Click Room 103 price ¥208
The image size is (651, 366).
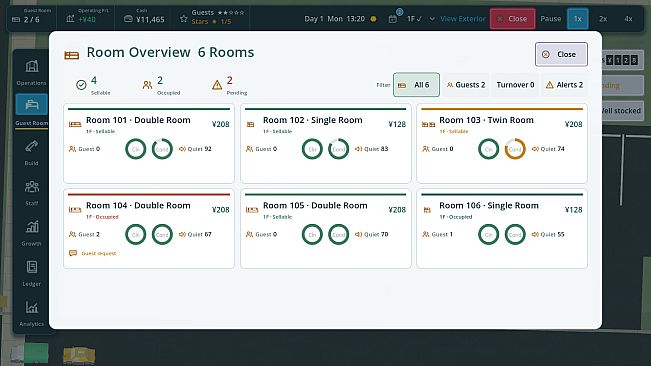pyautogui.click(x=573, y=124)
